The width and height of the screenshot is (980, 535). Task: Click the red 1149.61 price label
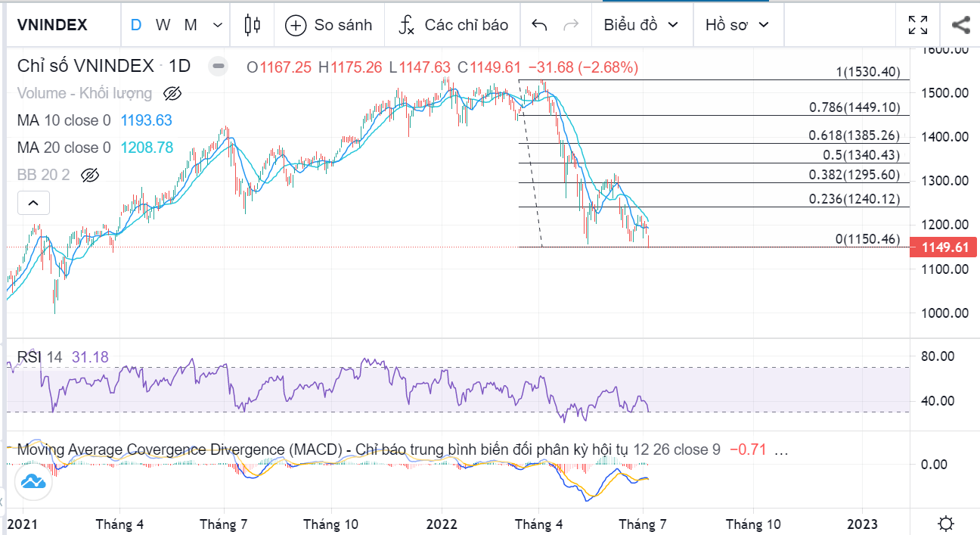[944, 247]
